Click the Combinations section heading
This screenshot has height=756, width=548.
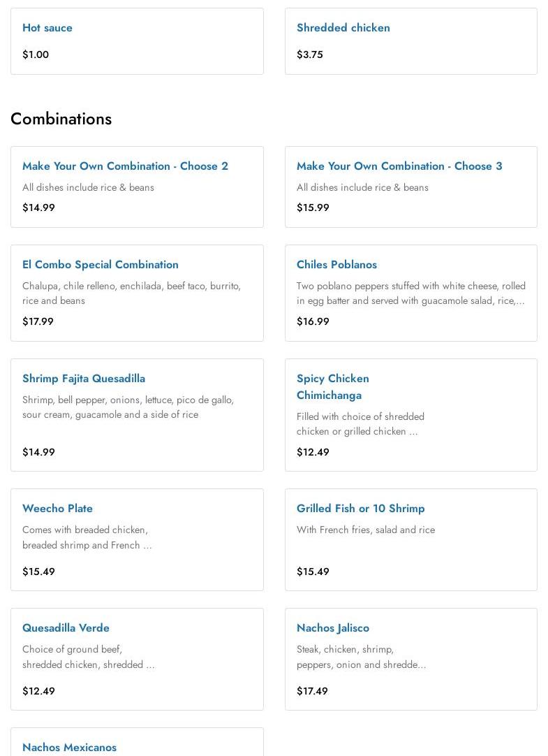click(x=61, y=119)
